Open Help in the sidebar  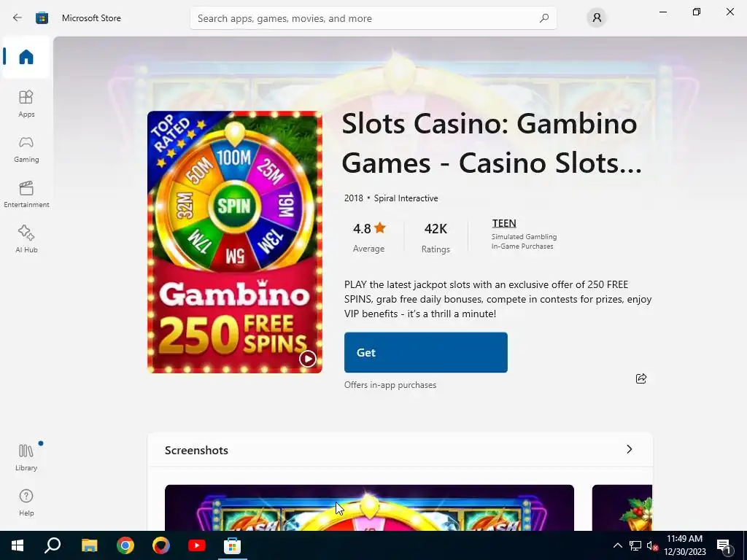click(26, 503)
